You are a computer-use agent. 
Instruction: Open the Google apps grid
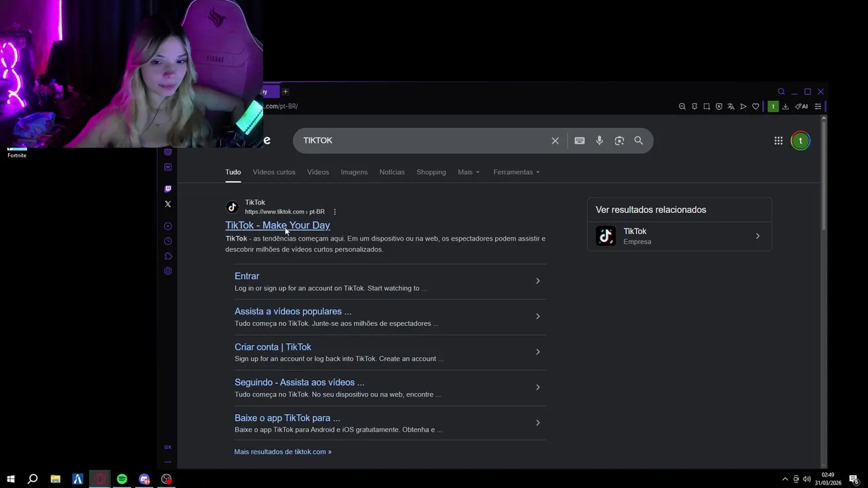click(x=778, y=140)
